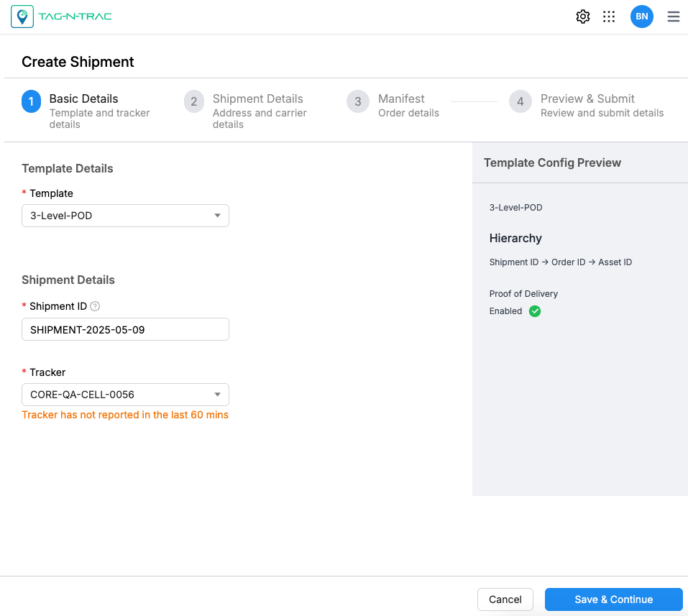The image size is (688, 616).
Task: Click the Cancel button
Action: [x=505, y=599]
